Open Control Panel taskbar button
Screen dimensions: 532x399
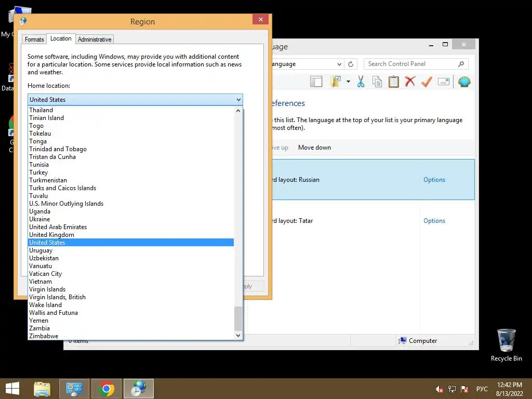pyautogui.click(x=74, y=389)
